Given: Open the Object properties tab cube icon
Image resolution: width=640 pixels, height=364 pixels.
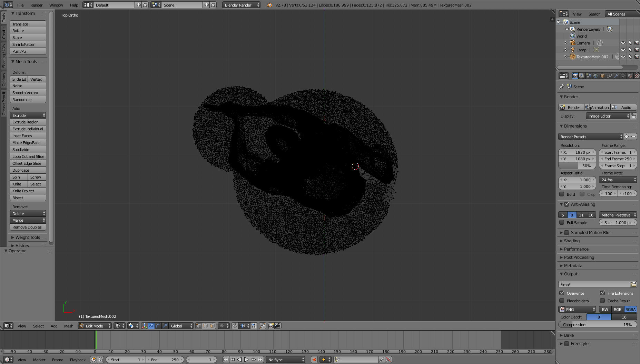Looking at the screenshot, I should (602, 76).
